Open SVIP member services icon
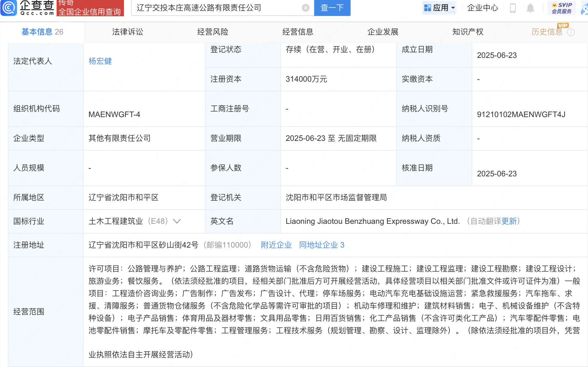 tap(562, 8)
